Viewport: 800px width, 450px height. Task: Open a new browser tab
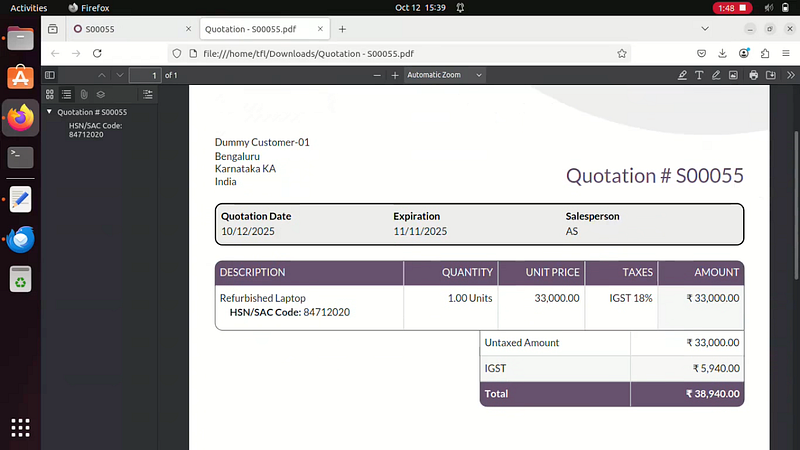(x=342, y=29)
